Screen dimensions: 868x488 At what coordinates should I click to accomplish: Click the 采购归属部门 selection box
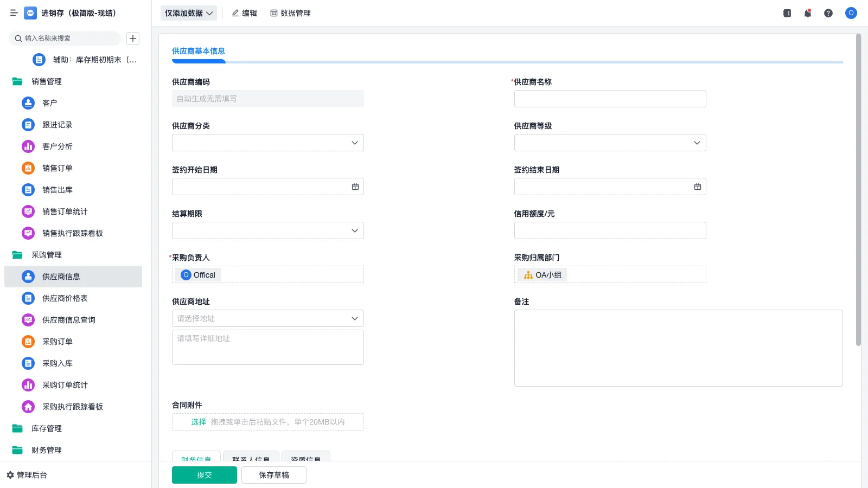point(610,274)
